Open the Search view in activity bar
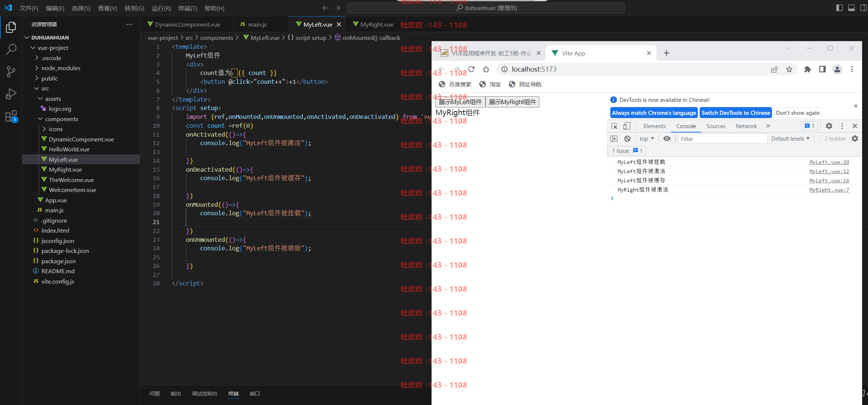The image size is (868, 405). (11, 49)
